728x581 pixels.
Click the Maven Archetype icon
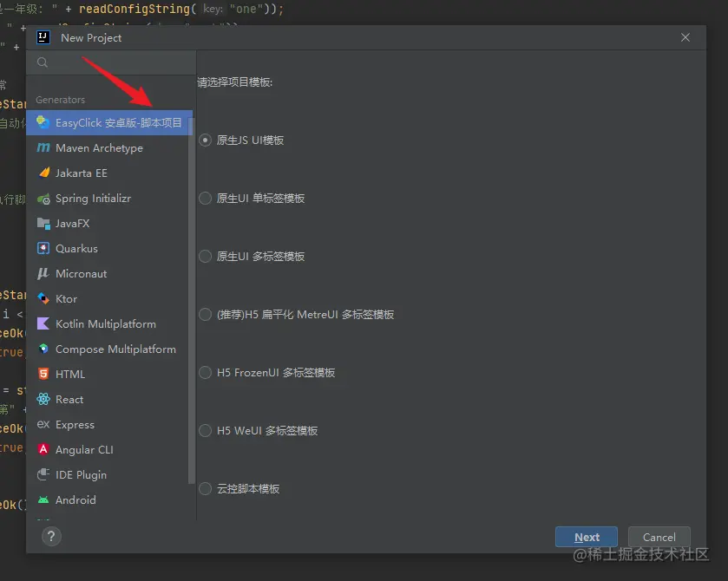(43, 147)
